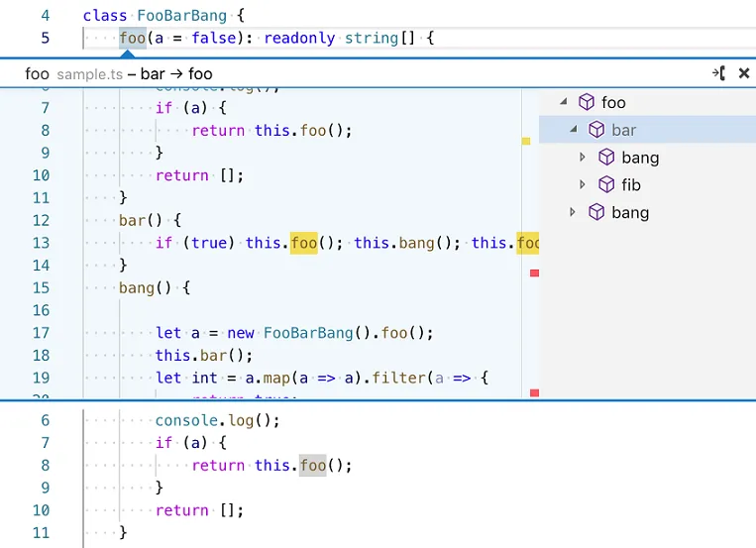
Task: Click FooBarBang class name on line 4
Action: pyautogui.click(x=181, y=16)
